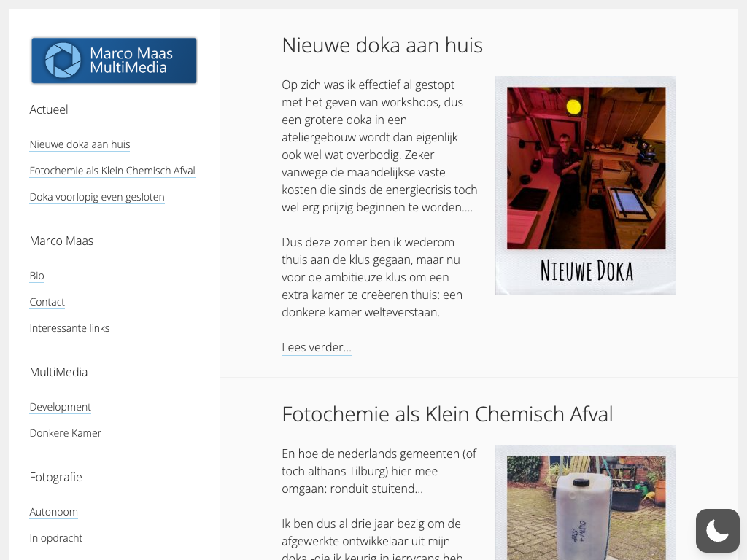Click the Nieuwe Doka polaroid thumbnail

pyautogui.click(x=585, y=185)
